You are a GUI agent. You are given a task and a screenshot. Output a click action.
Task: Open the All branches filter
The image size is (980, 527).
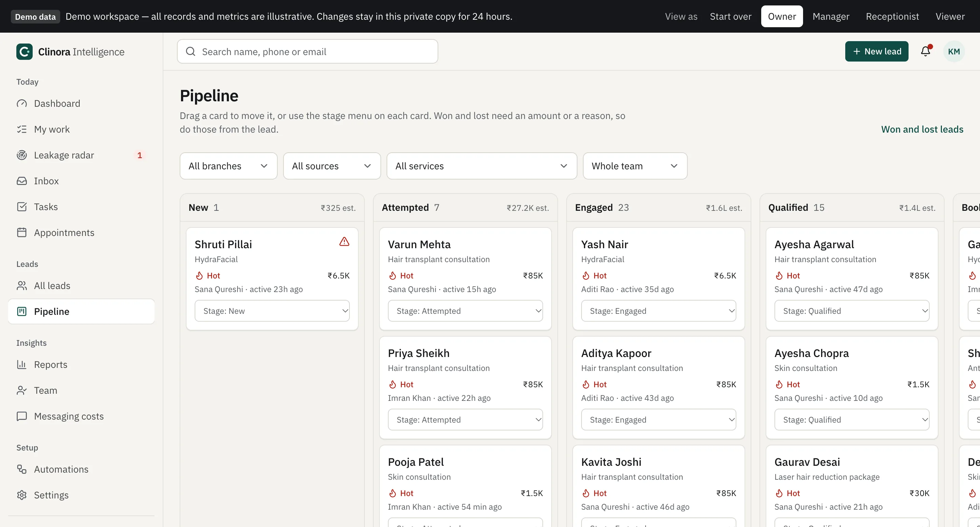tap(228, 166)
